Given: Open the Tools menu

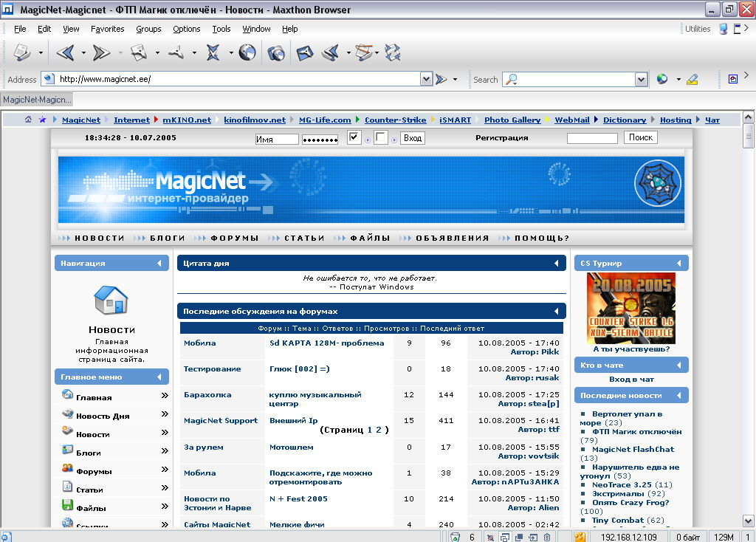Looking at the screenshot, I should [x=221, y=29].
